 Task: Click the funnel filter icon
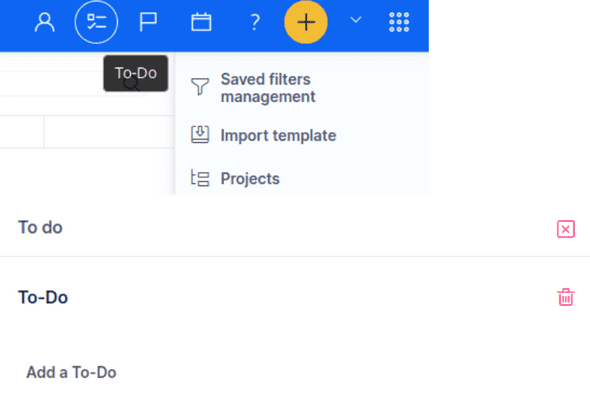coord(200,87)
